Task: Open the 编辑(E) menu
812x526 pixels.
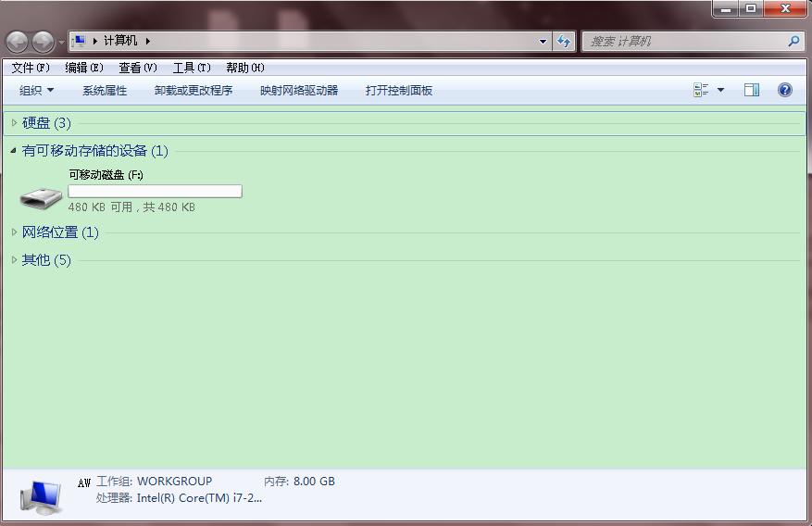Action: [x=84, y=68]
